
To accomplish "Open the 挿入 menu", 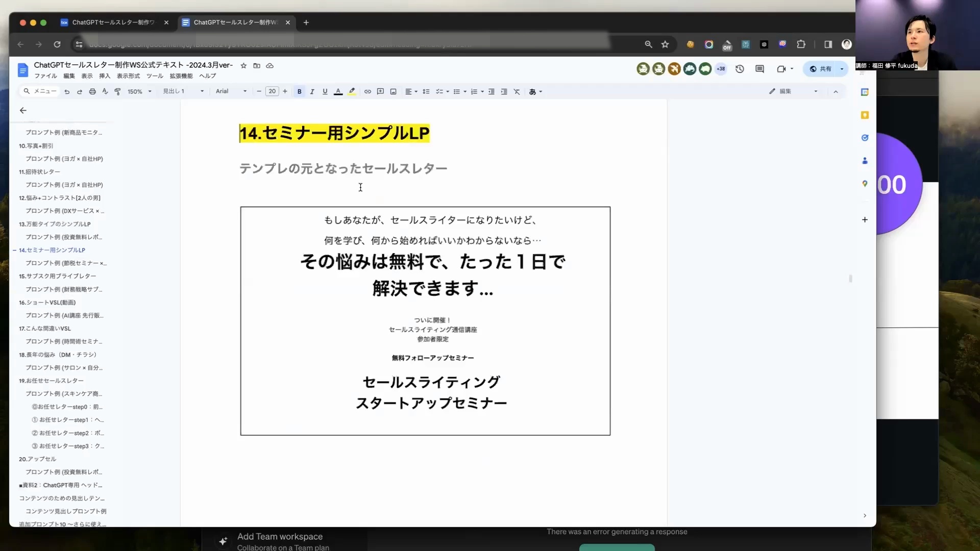I will point(104,76).
